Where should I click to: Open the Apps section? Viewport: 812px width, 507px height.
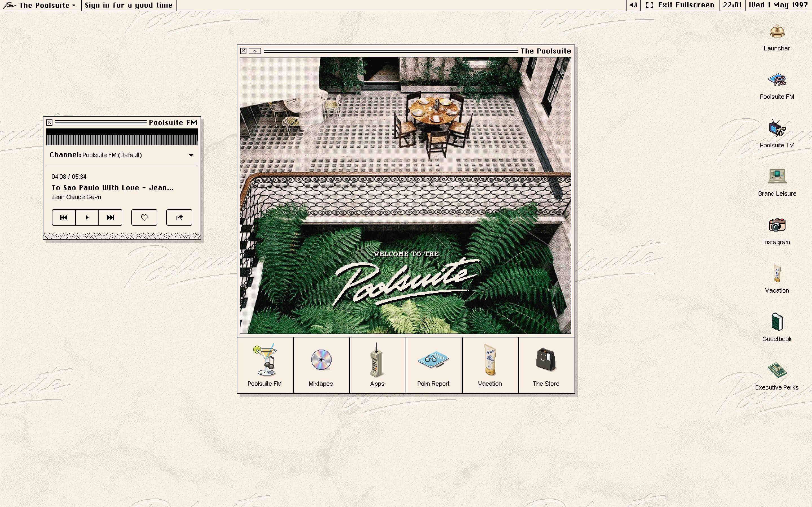coord(376,364)
